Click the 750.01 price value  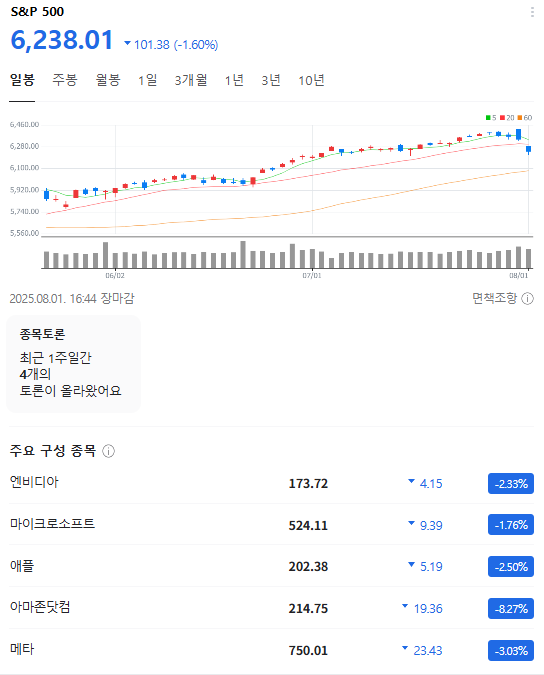coord(308,650)
